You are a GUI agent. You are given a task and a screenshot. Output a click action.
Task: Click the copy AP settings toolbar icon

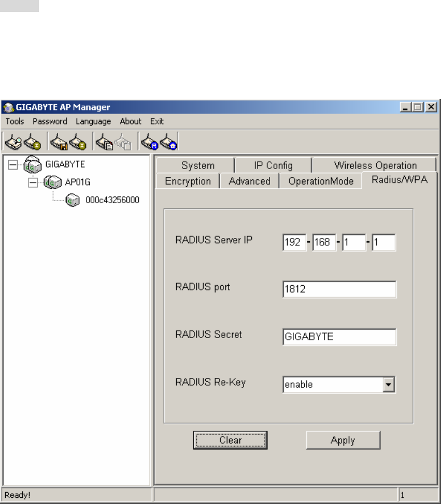pyautogui.click(x=104, y=142)
